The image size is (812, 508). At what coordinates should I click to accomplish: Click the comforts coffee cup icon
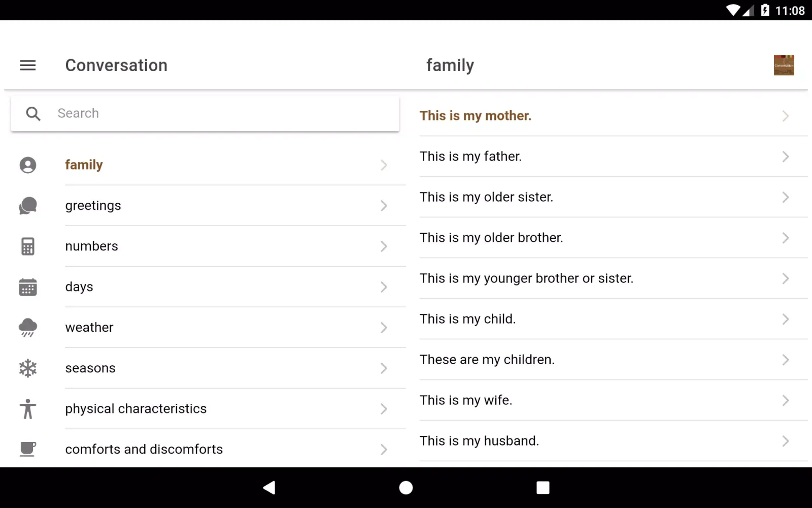click(28, 449)
